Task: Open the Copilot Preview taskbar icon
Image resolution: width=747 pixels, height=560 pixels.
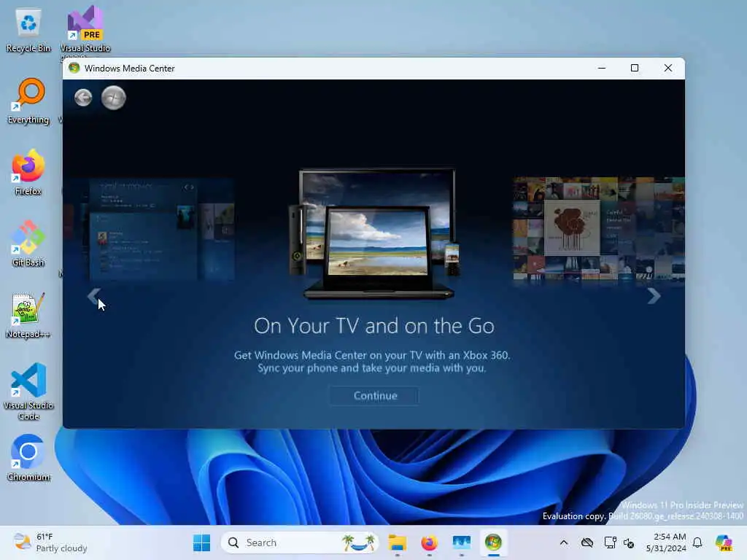Action: click(x=723, y=542)
